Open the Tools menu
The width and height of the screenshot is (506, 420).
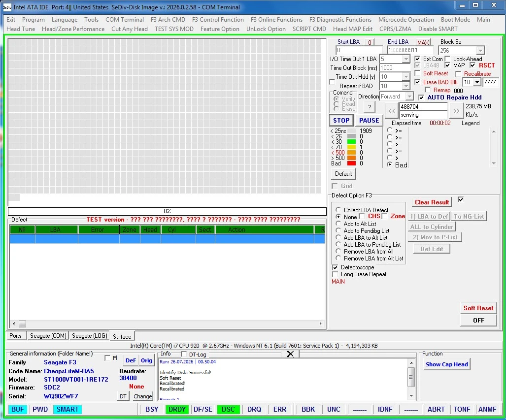point(91,20)
